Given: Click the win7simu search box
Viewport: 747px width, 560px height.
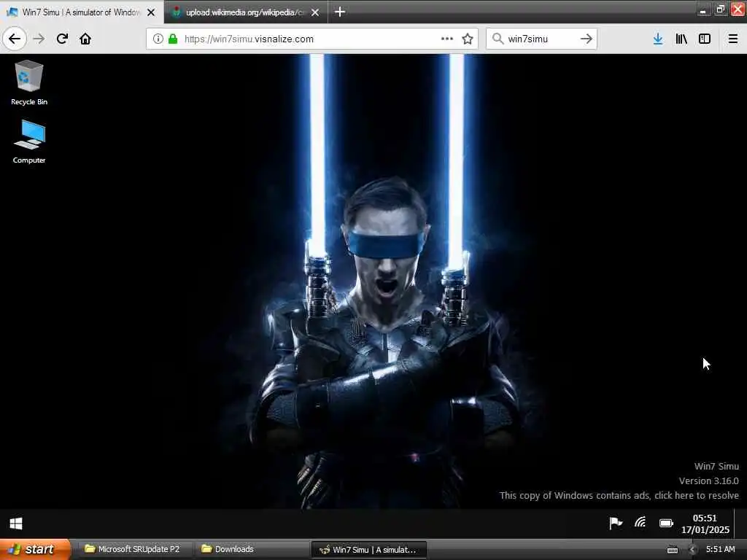Looking at the screenshot, I should point(542,39).
